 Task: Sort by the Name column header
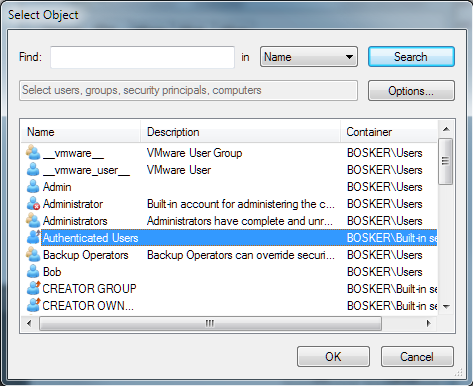point(81,132)
